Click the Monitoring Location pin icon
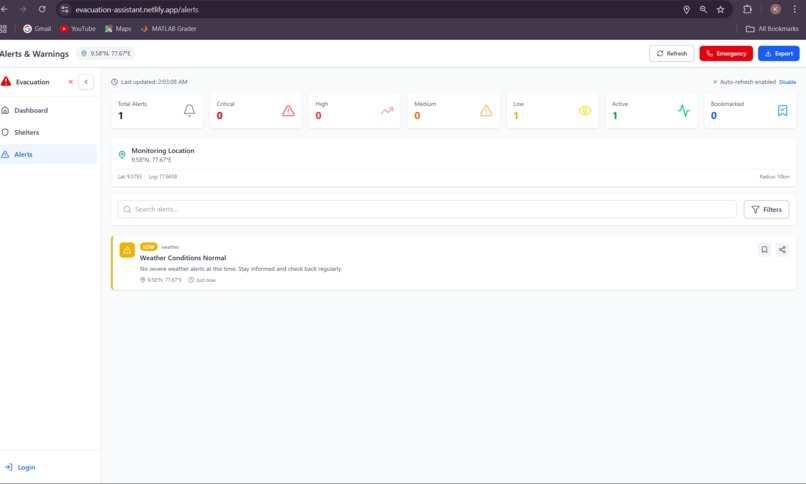The image size is (806, 484). coord(122,155)
